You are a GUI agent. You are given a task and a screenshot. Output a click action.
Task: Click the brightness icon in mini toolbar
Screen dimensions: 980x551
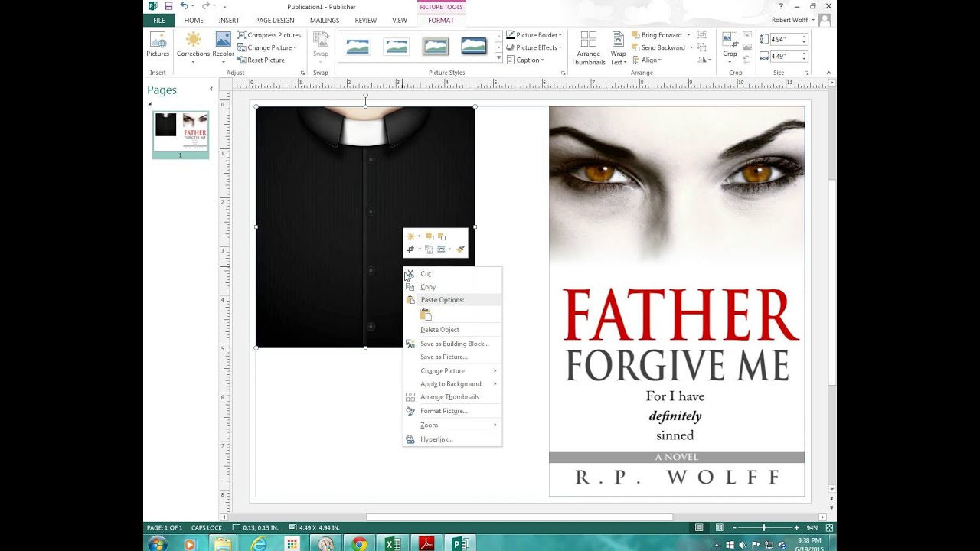pos(411,236)
